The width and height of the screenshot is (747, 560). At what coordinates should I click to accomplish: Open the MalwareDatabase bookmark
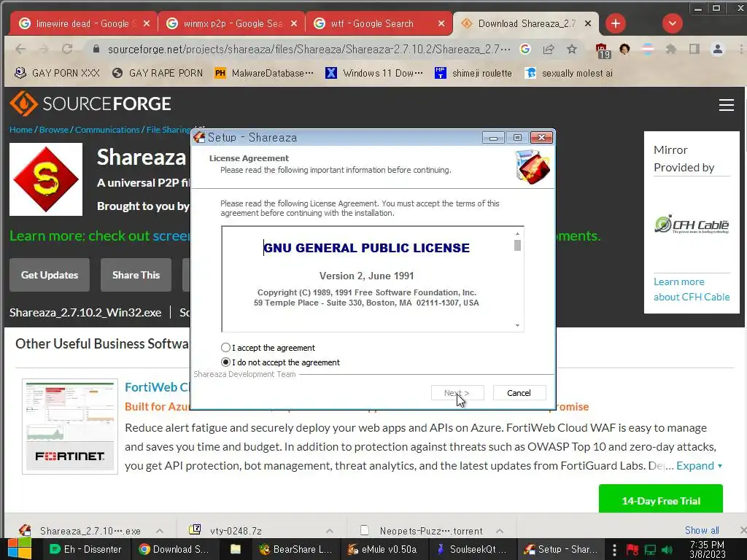point(264,73)
